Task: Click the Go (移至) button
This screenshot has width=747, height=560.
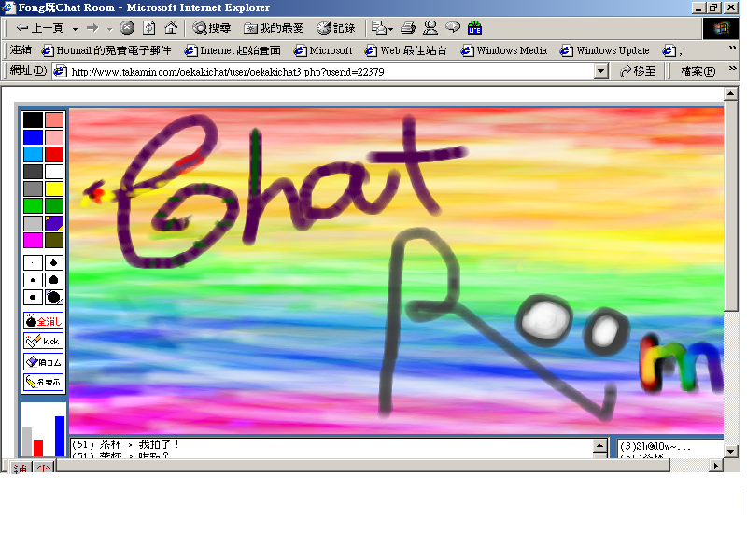Action: (x=638, y=71)
